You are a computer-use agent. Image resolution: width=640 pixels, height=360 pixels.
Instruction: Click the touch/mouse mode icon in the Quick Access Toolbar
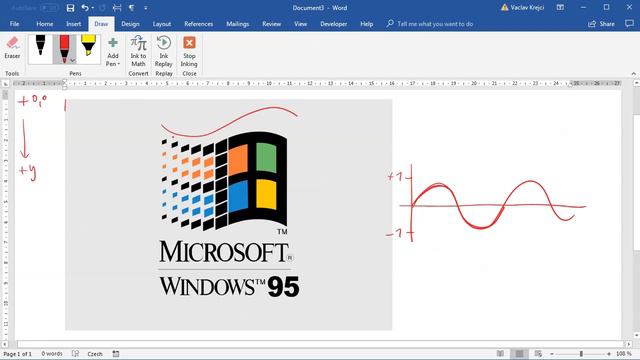[117, 8]
